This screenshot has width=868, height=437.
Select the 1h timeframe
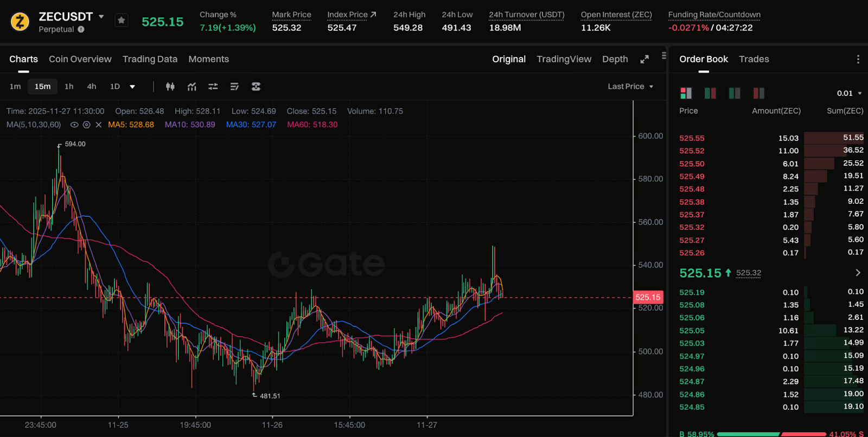coord(69,86)
